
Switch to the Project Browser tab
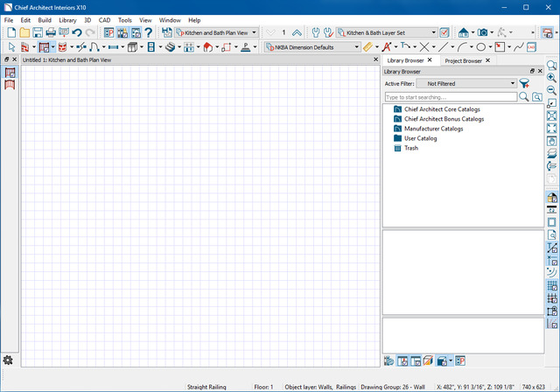(463, 60)
